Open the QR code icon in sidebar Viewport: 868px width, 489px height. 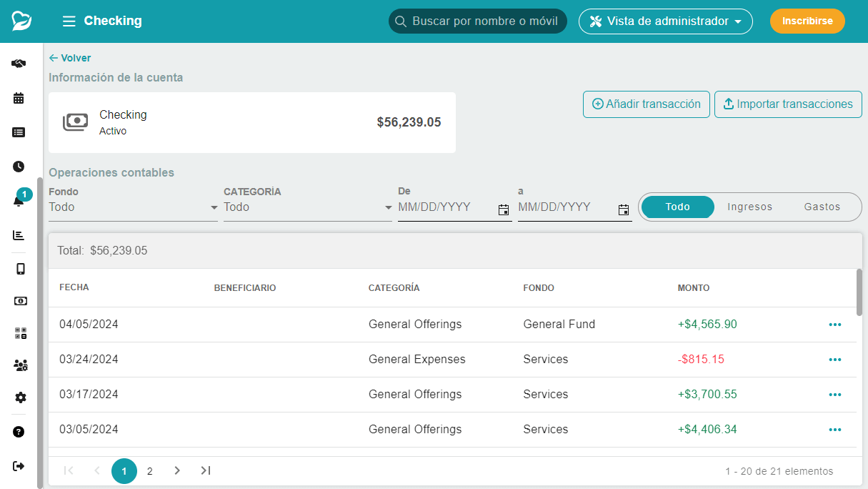[x=21, y=333]
